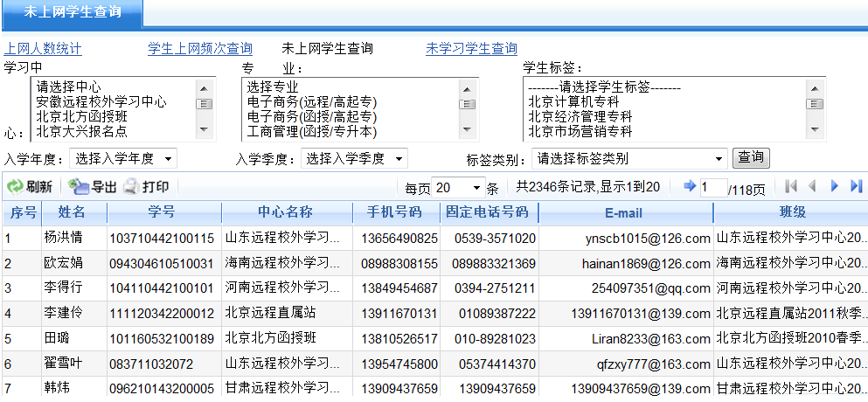Click student number 104110442100101
This screenshot has height=402, width=868.
[162, 289]
